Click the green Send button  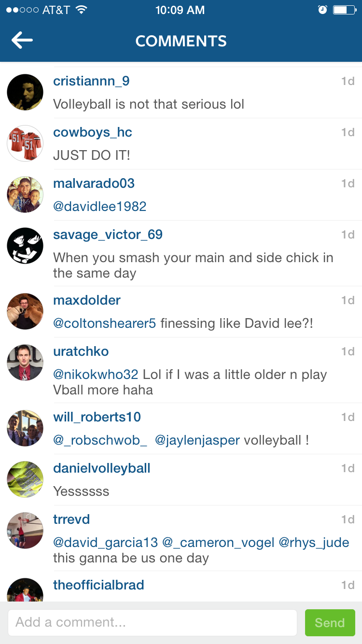[x=330, y=623]
